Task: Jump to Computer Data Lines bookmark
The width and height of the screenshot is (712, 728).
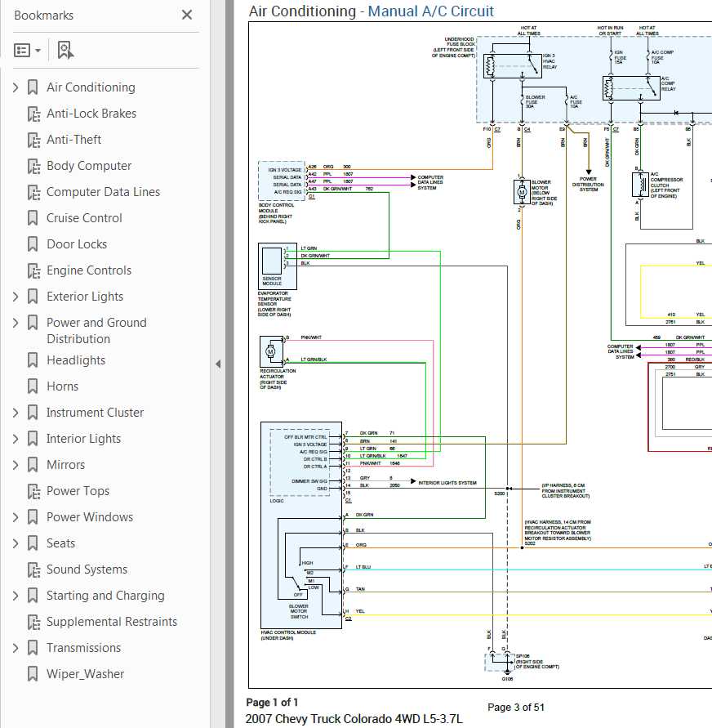Action: (104, 192)
